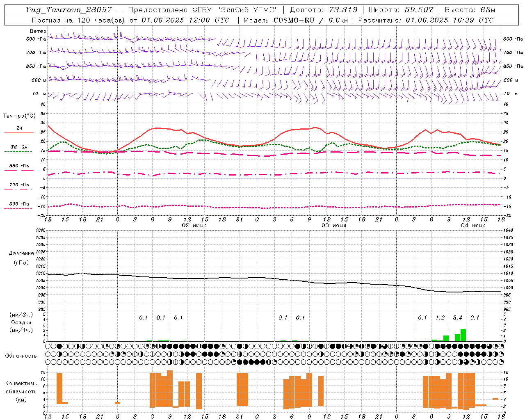Click the (мм/3ч.) precipitation unit label

tap(21, 315)
